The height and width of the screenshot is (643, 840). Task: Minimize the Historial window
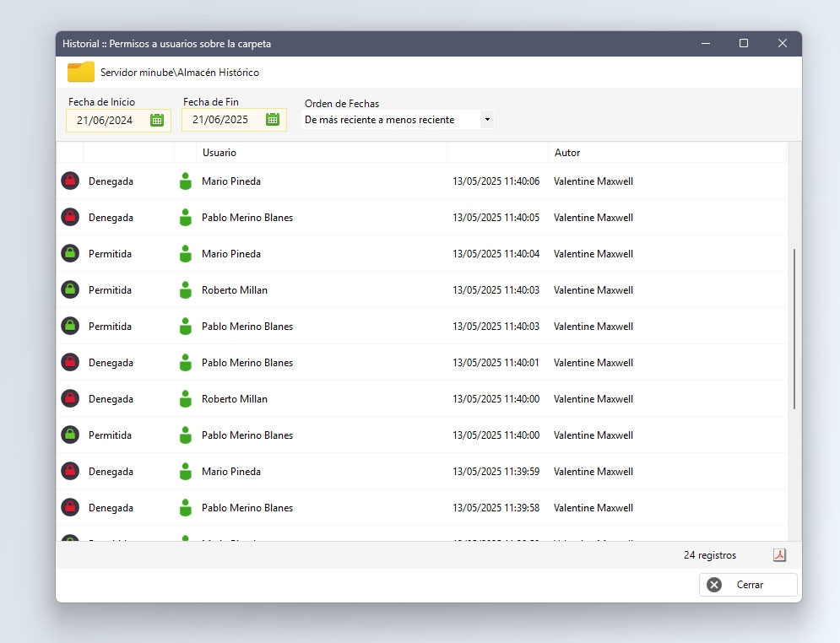coord(706,43)
